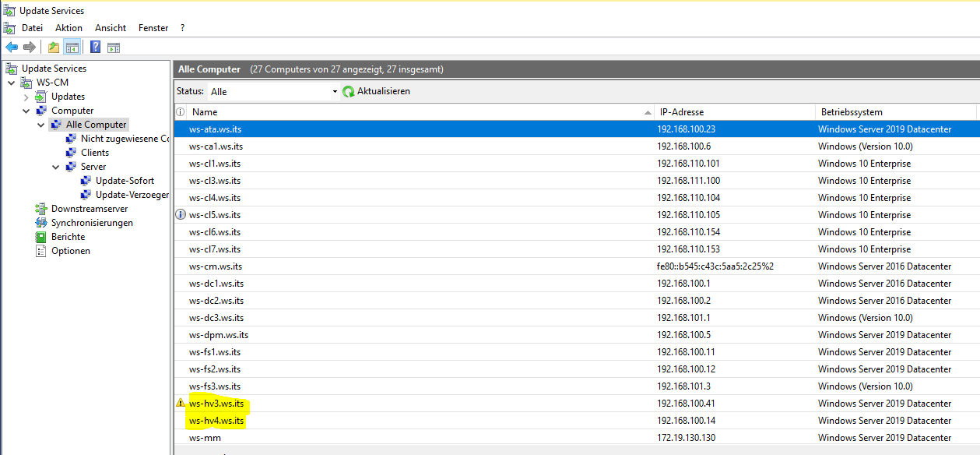
Task: Sort by the Name column header
Action: [x=420, y=112]
